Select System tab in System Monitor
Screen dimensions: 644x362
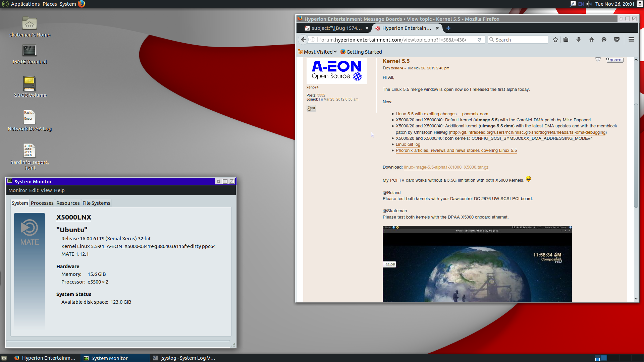coord(20,203)
